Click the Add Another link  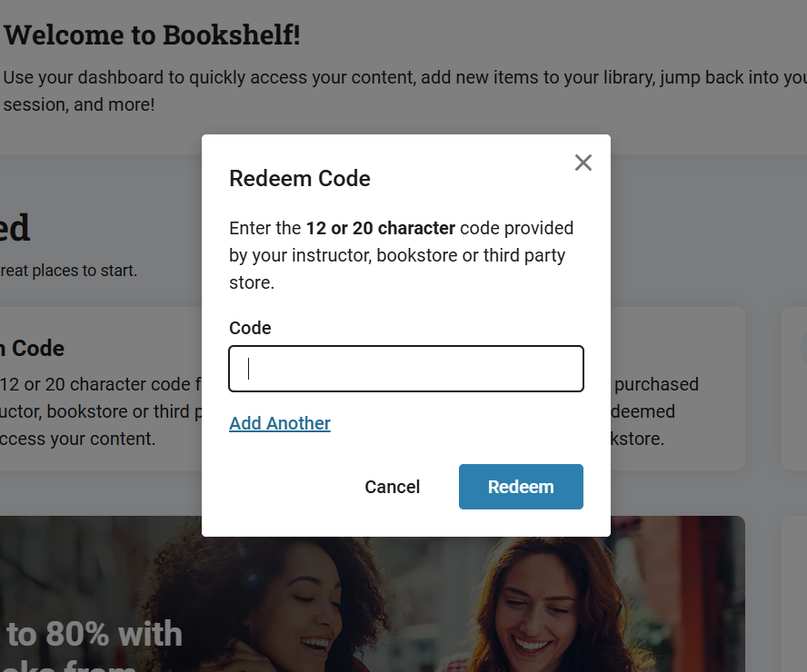click(280, 423)
